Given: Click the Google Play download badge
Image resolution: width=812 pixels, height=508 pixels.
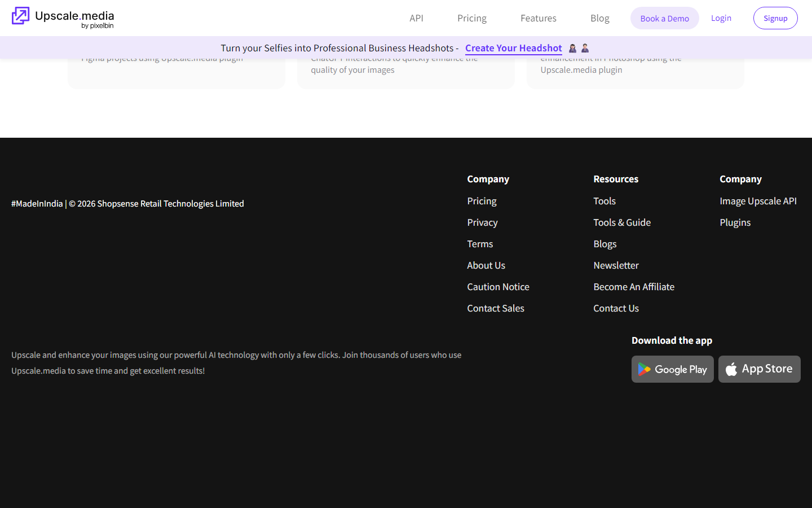Looking at the screenshot, I should click(x=673, y=369).
